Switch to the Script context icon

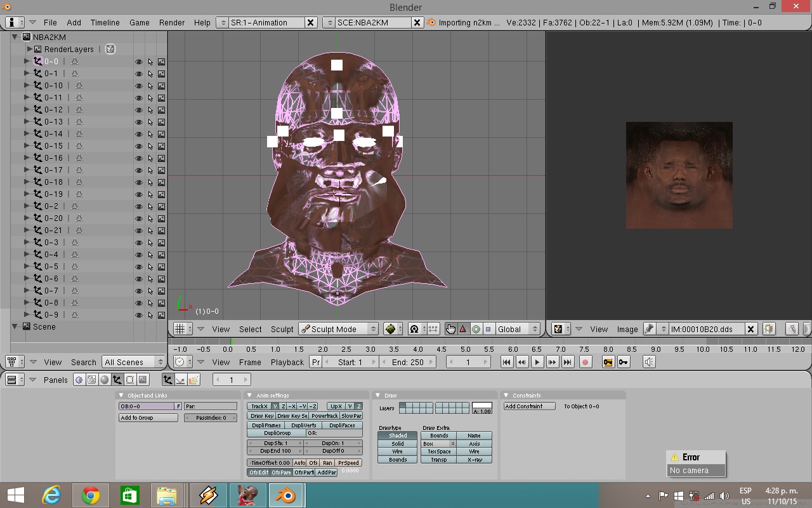[x=91, y=380]
